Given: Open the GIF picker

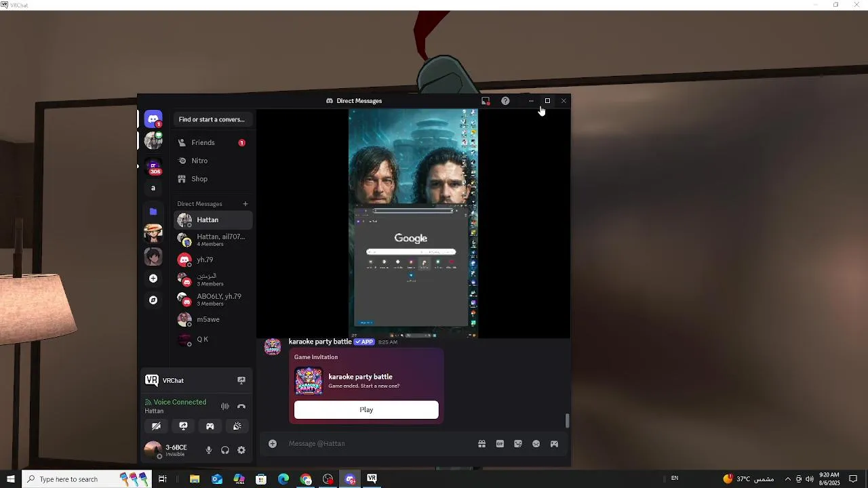Looking at the screenshot, I should (500, 444).
